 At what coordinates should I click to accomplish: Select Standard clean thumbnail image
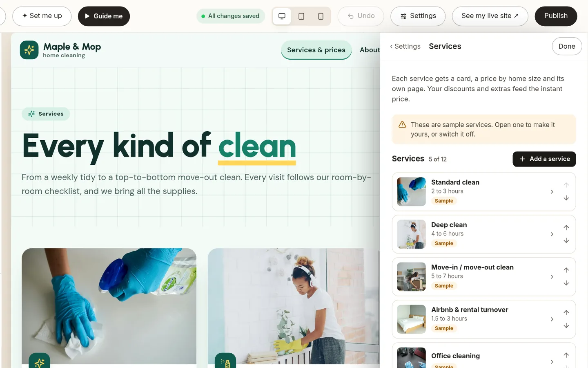(x=411, y=192)
